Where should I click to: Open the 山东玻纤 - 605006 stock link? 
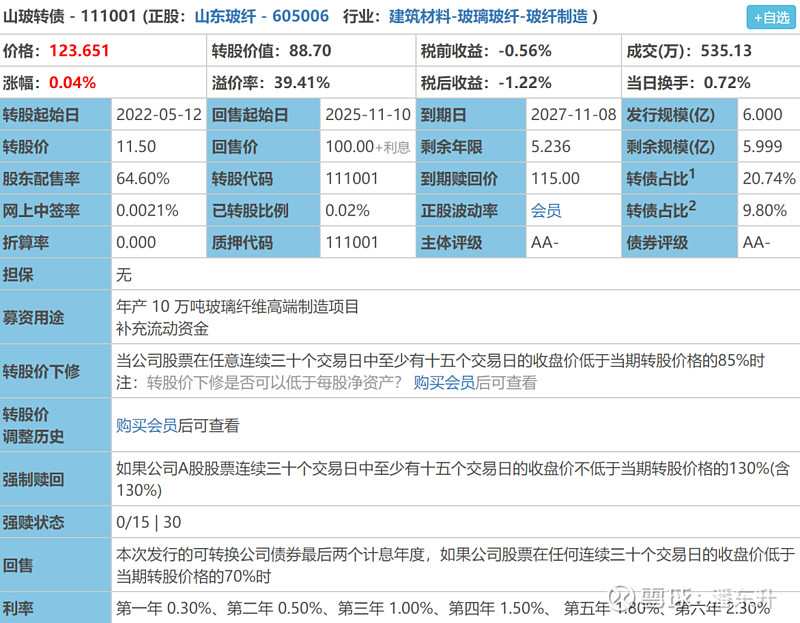(x=262, y=16)
